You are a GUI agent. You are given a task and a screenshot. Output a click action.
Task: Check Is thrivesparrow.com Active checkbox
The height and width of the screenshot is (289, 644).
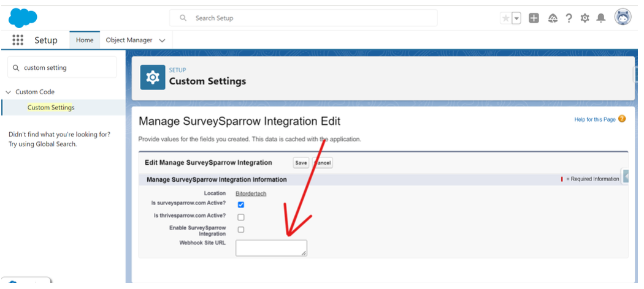241,217
